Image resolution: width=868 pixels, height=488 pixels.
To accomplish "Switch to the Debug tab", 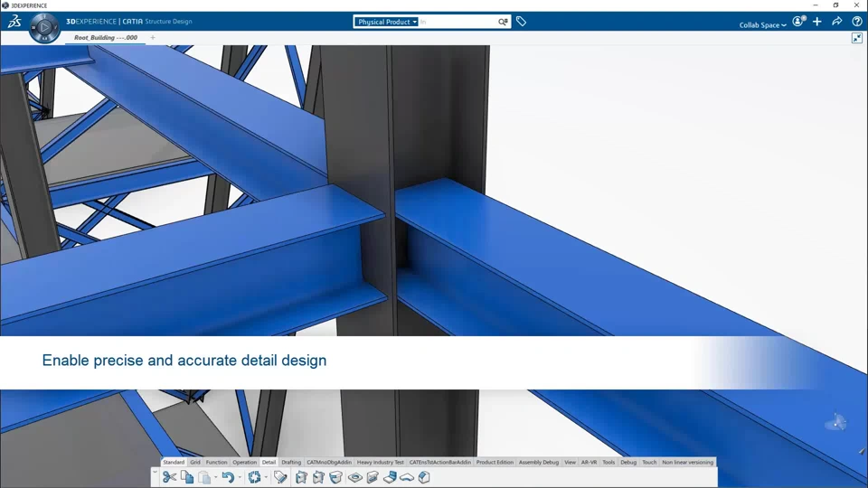I will [628, 462].
